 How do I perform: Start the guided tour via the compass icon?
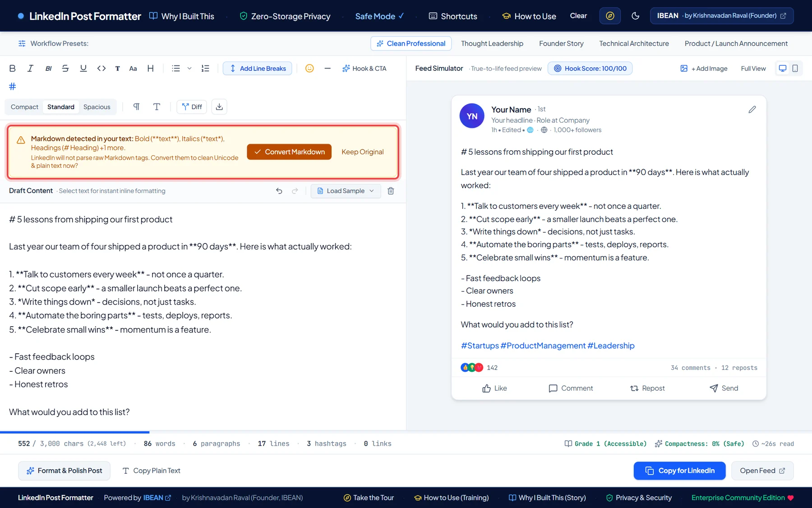point(610,16)
